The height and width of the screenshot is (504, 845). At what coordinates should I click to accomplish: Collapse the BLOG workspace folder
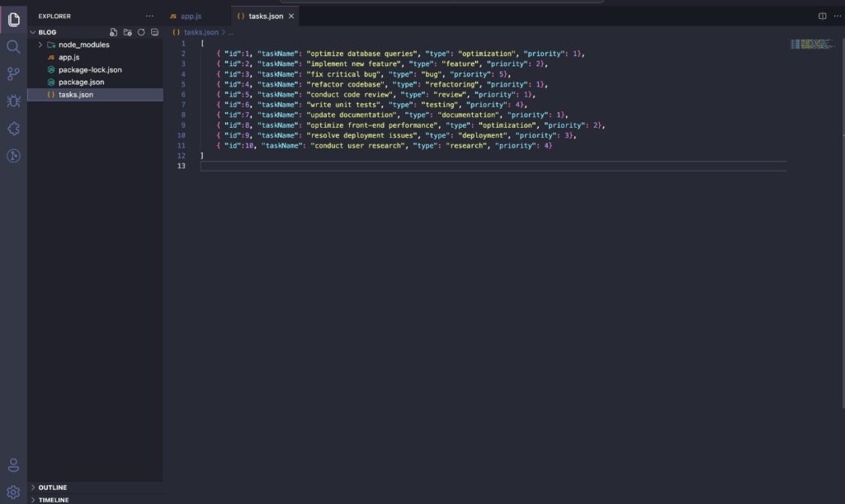coord(47,32)
